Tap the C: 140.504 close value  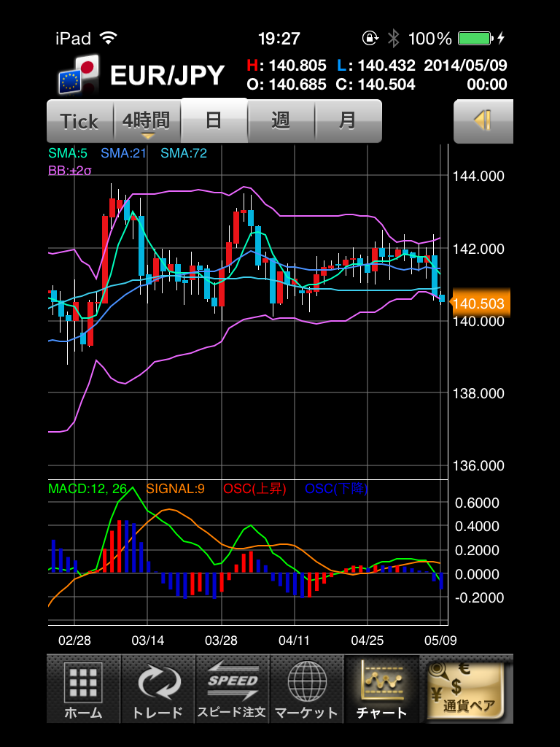point(376,85)
